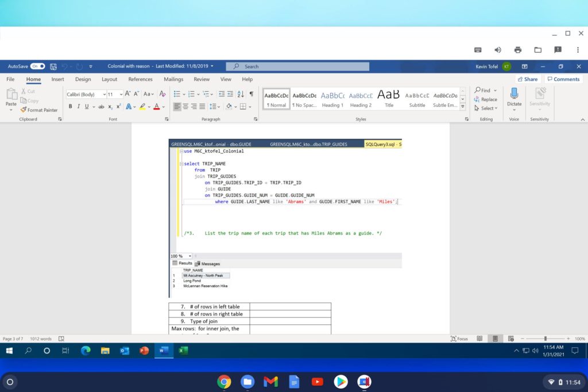Apply yellow text highlight color
Screen dimensions: 588x392
[142, 107]
